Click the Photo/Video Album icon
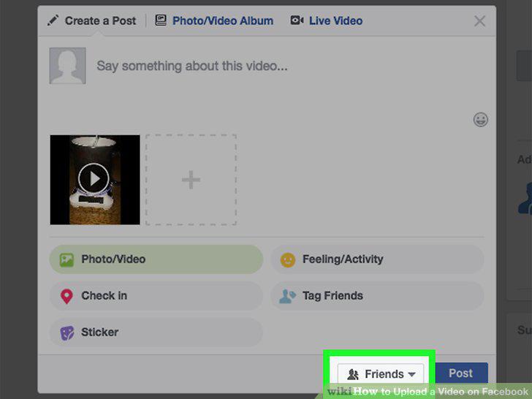 [161, 20]
